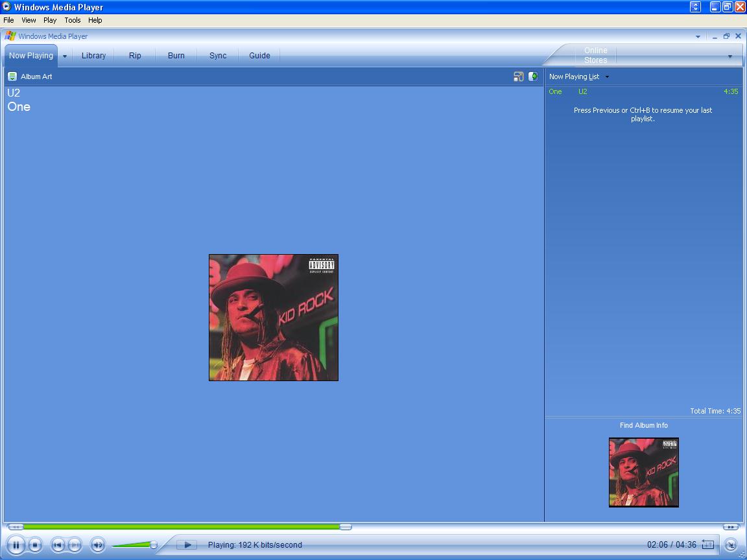Viewport: 747px width, 560px height.
Task: Click the Stop playback icon
Action: pyautogui.click(x=36, y=544)
